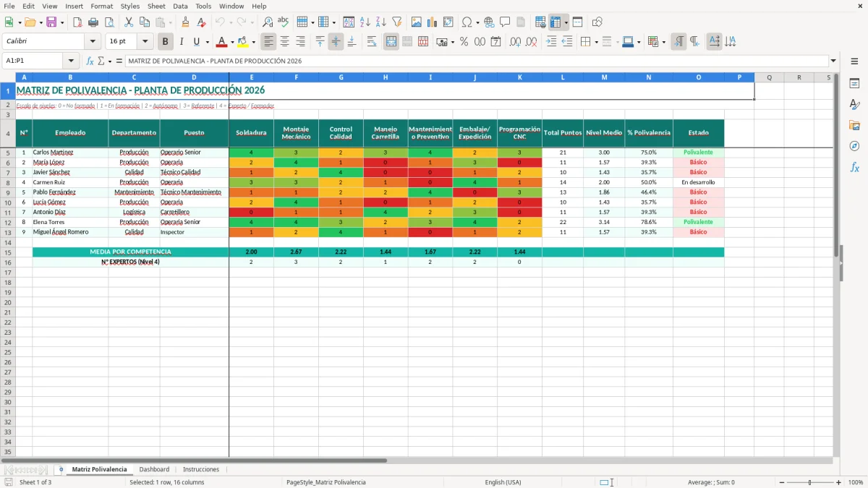Click row 15 header
Screen dimensions: 868x488
[8, 252]
